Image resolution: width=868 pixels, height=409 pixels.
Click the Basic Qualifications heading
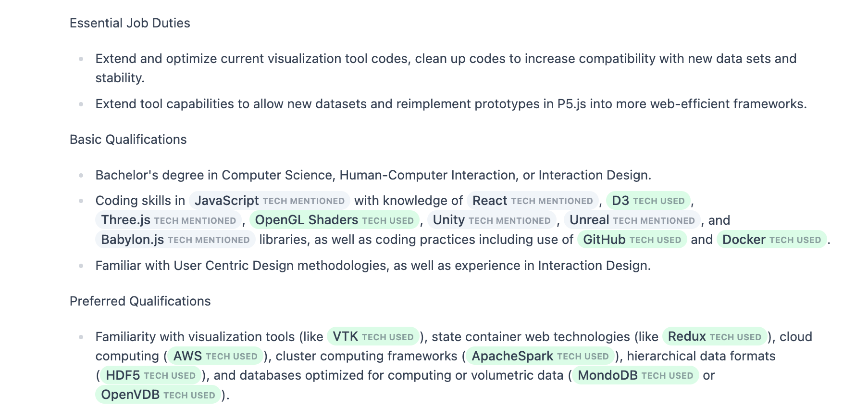[x=128, y=140]
